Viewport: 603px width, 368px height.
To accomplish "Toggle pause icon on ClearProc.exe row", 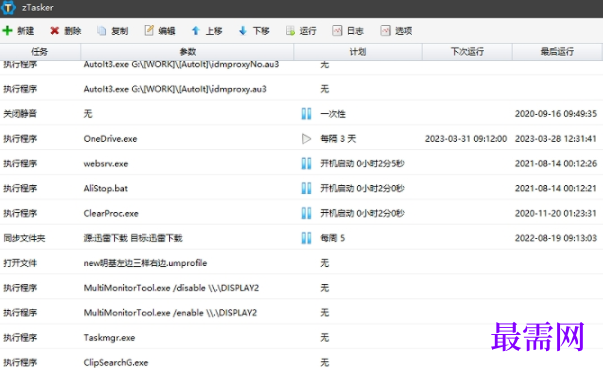I will pyautogui.click(x=306, y=213).
